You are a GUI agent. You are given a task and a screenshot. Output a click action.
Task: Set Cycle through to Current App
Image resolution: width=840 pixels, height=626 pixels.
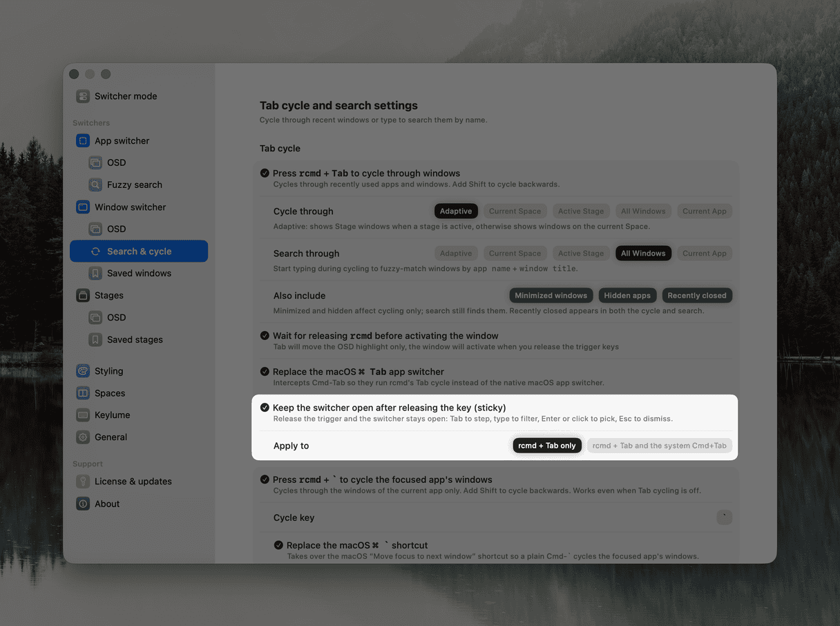[705, 211]
